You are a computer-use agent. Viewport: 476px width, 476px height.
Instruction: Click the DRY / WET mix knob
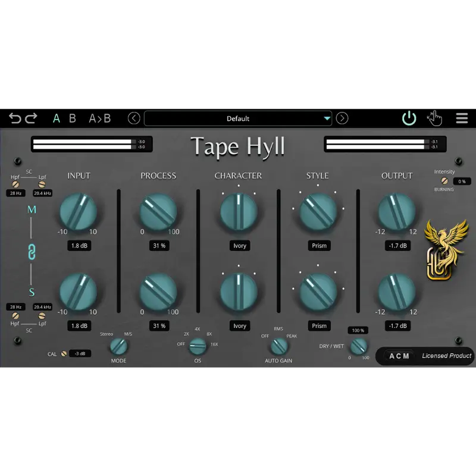(358, 346)
